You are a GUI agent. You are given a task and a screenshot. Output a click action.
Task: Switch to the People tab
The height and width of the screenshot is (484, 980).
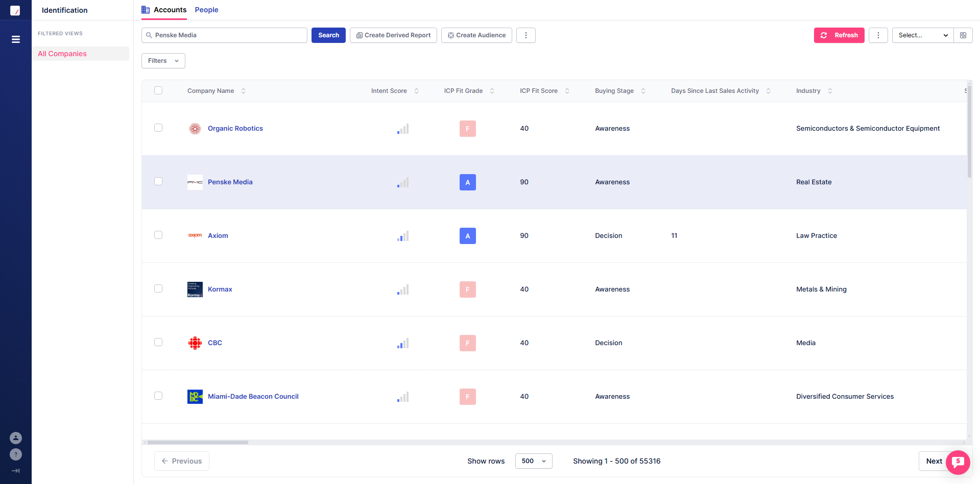tap(206, 10)
